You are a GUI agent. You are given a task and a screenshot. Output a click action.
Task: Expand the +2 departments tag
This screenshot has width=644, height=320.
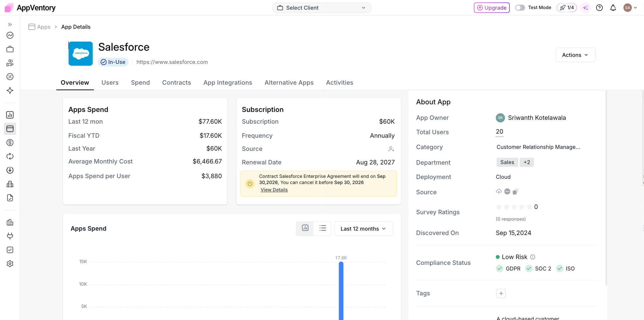(x=527, y=162)
